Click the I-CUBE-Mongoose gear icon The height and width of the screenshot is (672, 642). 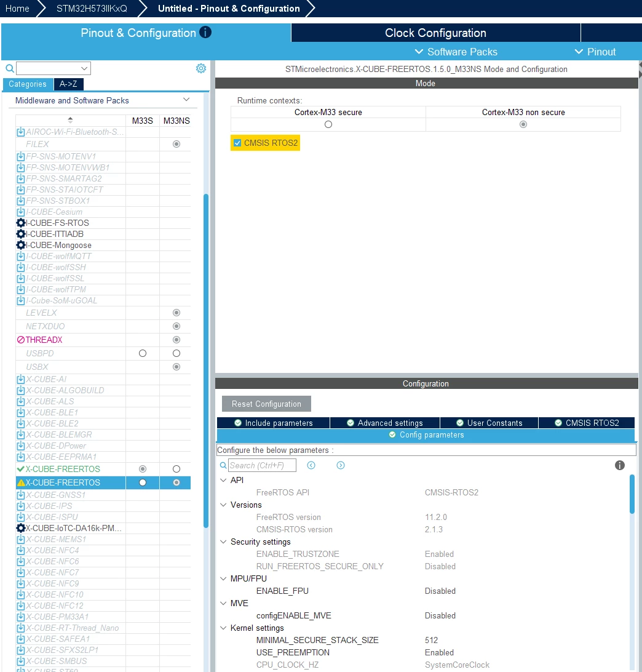coord(20,245)
